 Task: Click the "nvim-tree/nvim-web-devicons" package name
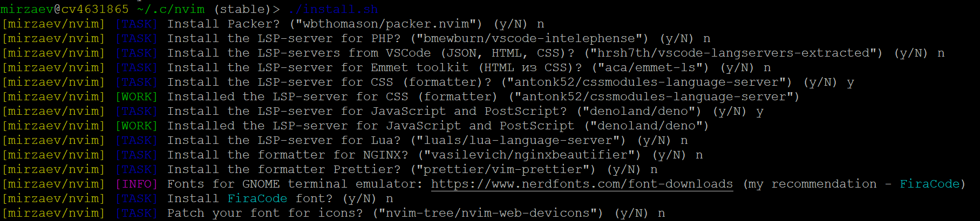(487, 213)
